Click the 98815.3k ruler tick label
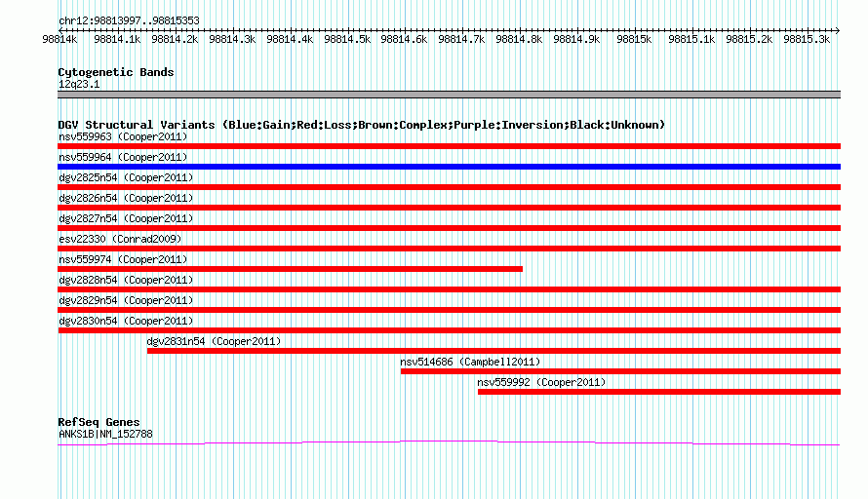The height and width of the screenshot is (499, 868). click(x=808, y=39)
